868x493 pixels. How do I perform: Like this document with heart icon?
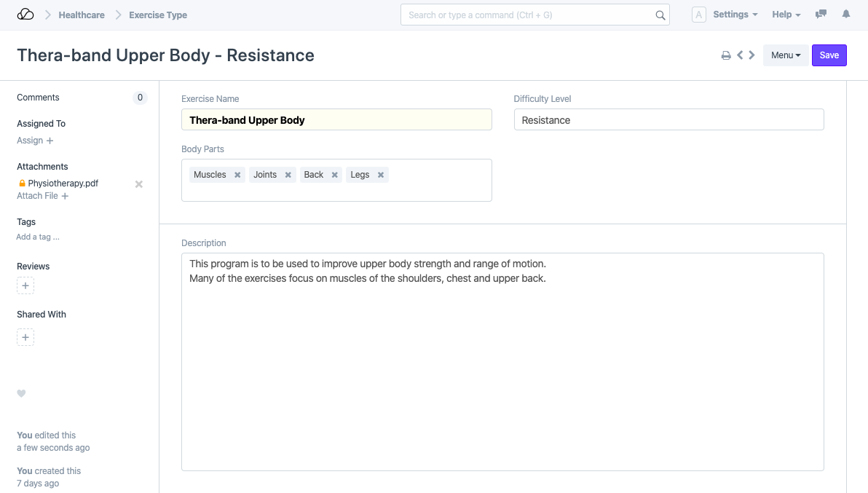click(x=21, y=394)
